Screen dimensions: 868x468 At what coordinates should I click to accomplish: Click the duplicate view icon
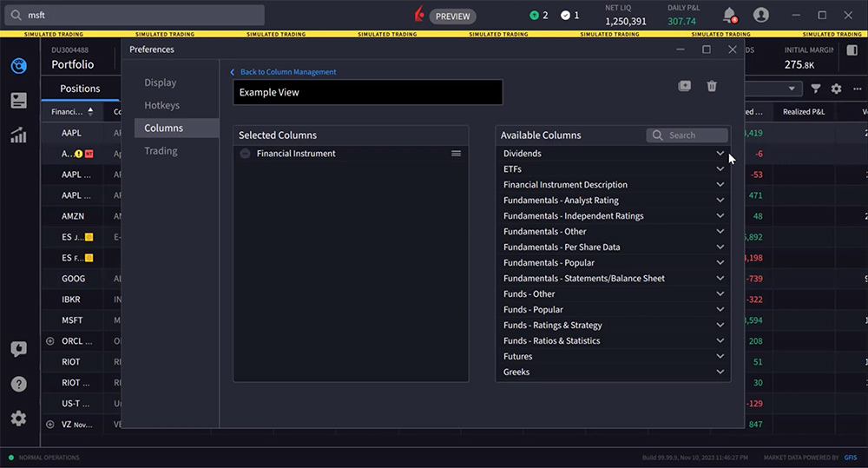click(x=685, y=86)
